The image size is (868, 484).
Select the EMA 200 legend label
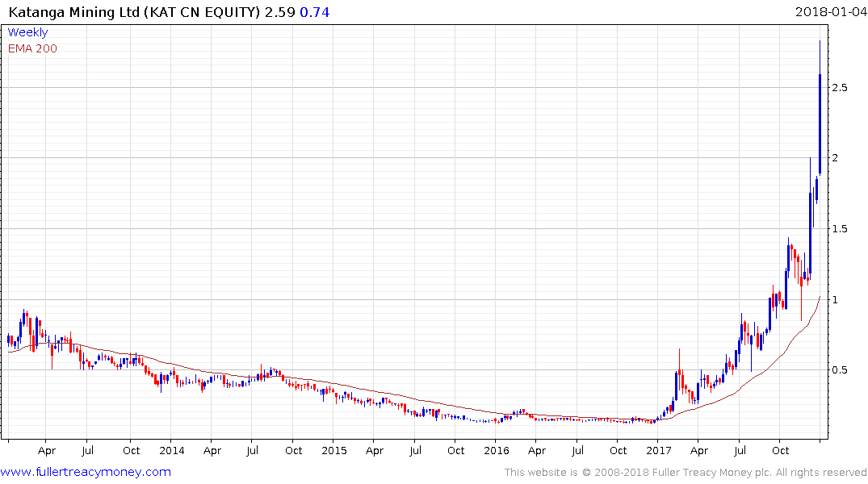(x=32, y=48)
